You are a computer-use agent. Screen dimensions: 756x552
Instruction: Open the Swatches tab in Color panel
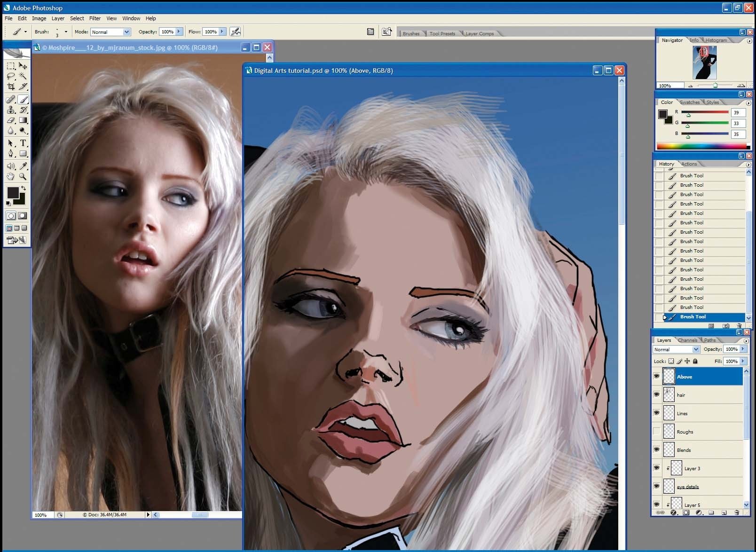689,102
